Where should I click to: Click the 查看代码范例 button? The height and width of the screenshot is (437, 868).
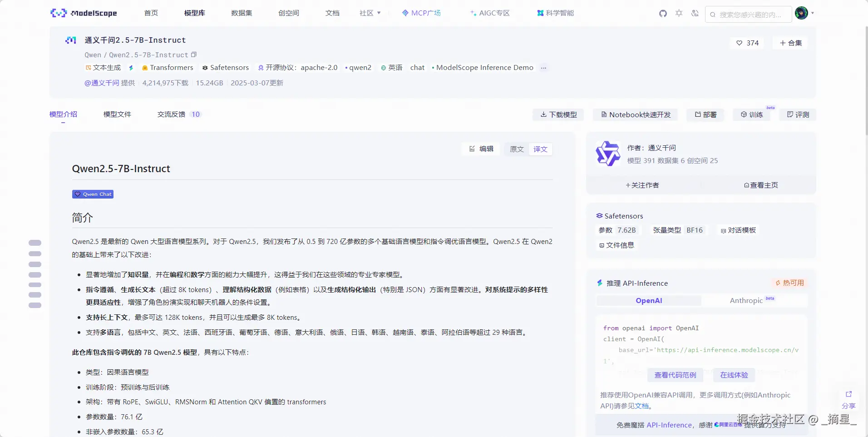point(675,375)
